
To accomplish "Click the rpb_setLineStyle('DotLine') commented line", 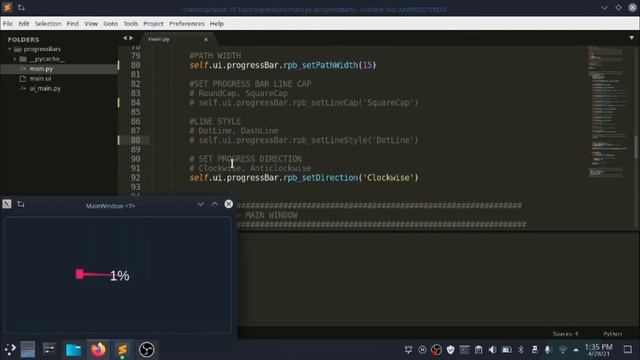I will pyautogui.click(x=304, y=140).
